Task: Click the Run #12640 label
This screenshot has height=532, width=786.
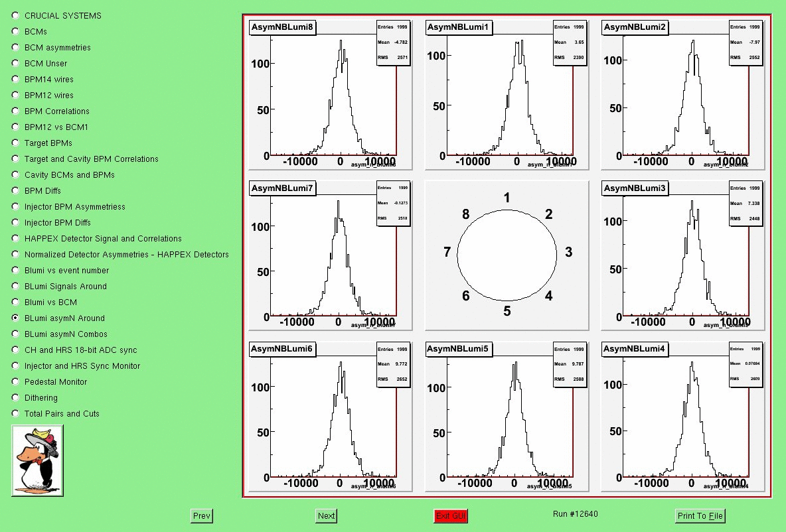Action: click(575, 513)
